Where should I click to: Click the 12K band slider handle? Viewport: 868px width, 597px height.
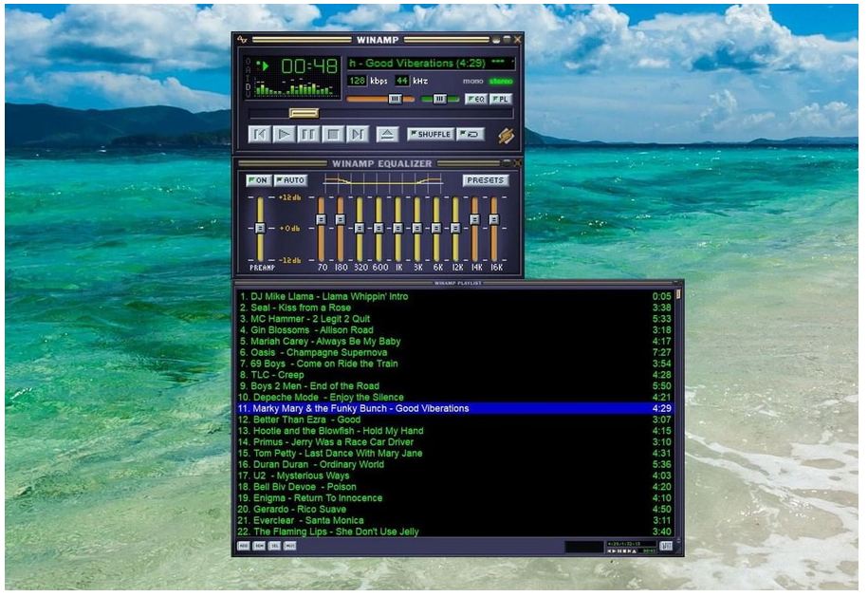(455, 228)
